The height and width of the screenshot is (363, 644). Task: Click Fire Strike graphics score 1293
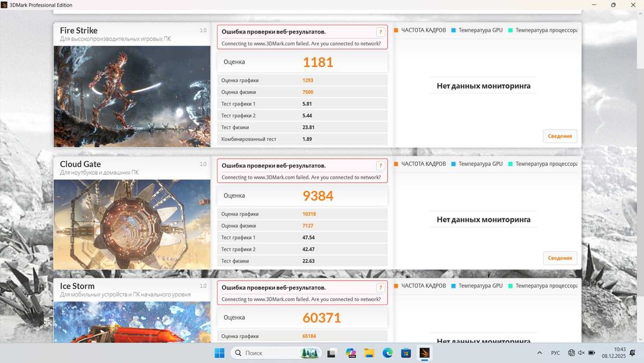click(x=308, y=80)
